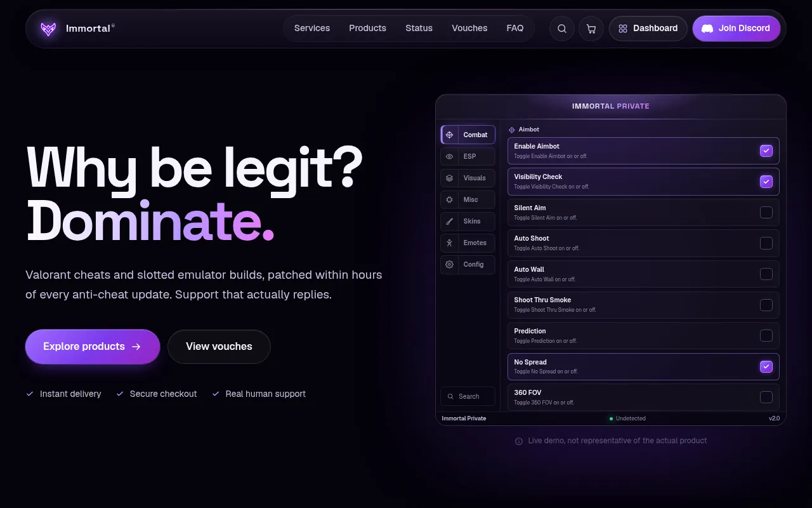Enable the 360 FOV checkbox

(766, 397)
